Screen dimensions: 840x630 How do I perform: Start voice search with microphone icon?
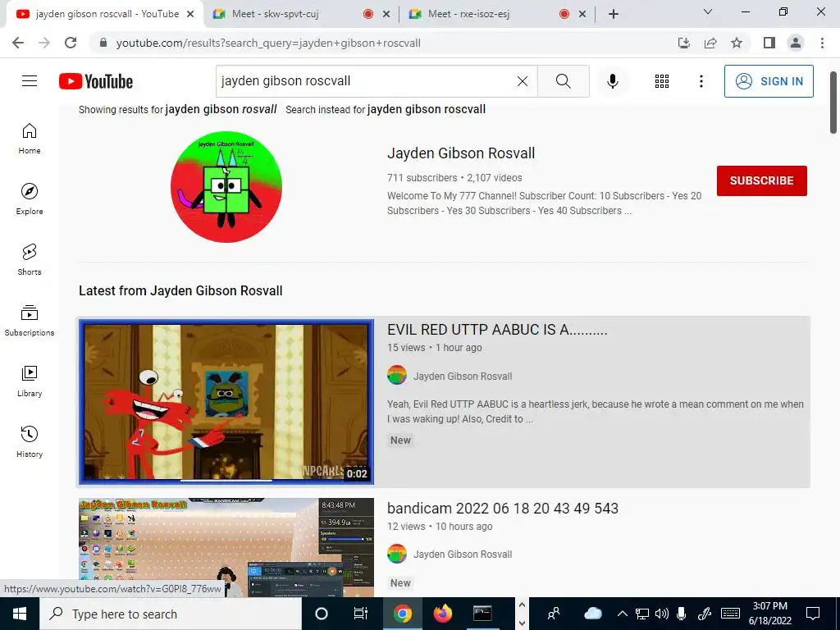[612, 81]
